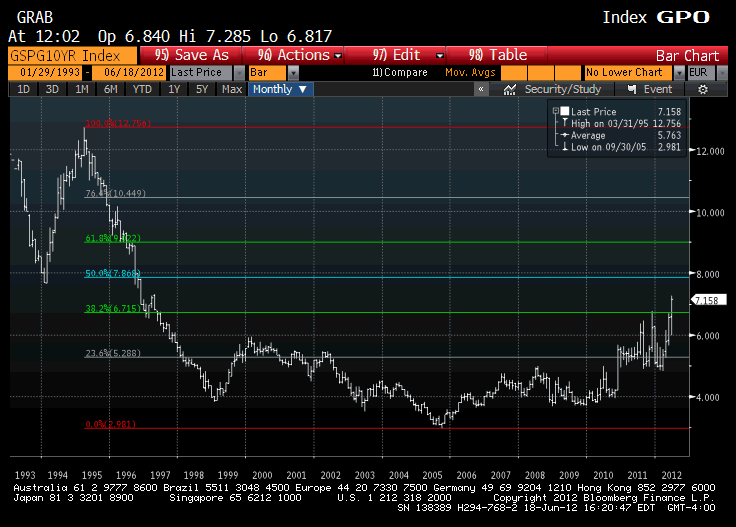This screenshot has height=527, width=736.
Task: Select the 5Y time range tab
Action: [202, 89]
